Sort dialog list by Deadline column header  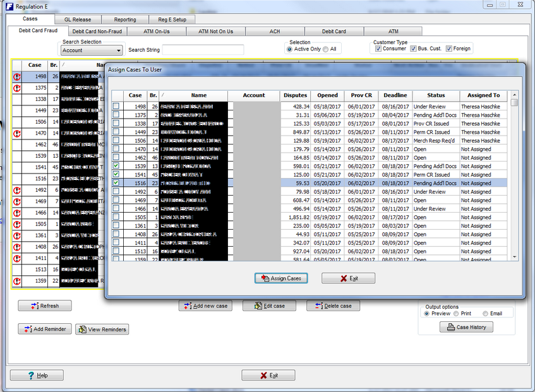395,95
